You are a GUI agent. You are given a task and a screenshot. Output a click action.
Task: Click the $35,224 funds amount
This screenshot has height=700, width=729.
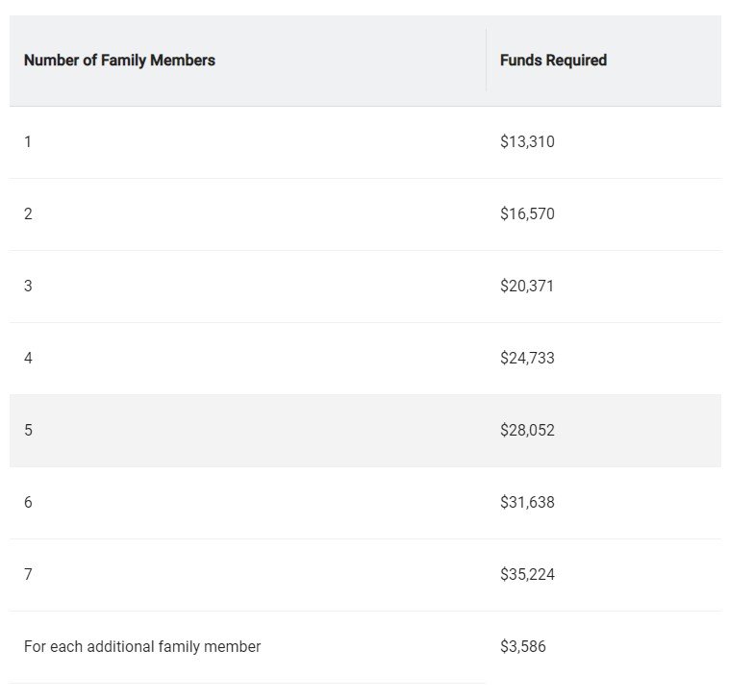(x=527, y=575)
